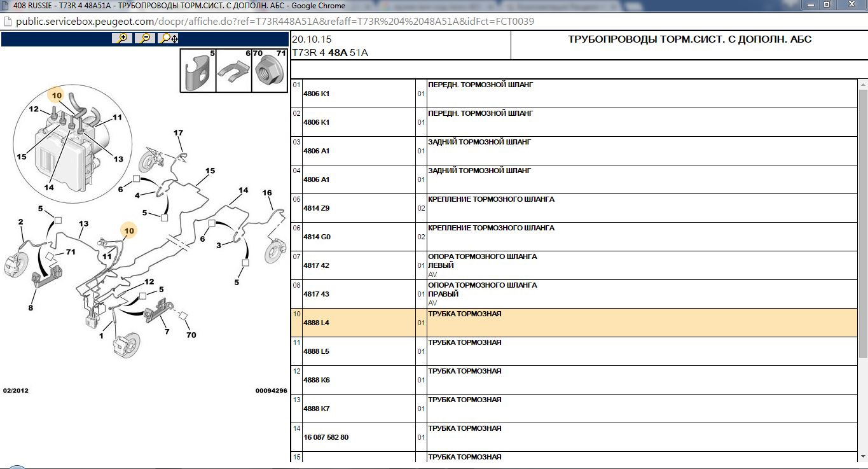Screen dimensions: 868x469
Task: Click row 01 description ПЕРЕДН. ТОРМОЗНОЙ ШЛАНГ
Action: 480,84
